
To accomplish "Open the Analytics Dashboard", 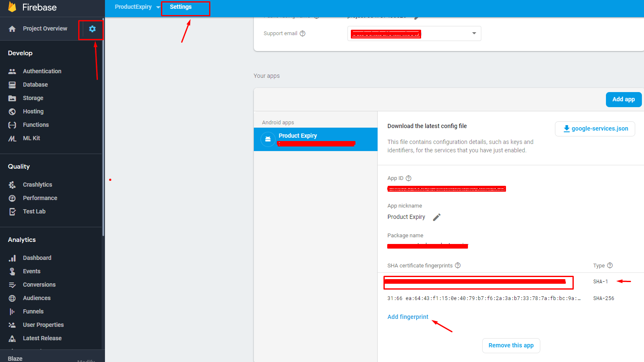I will tap(37, 258).
